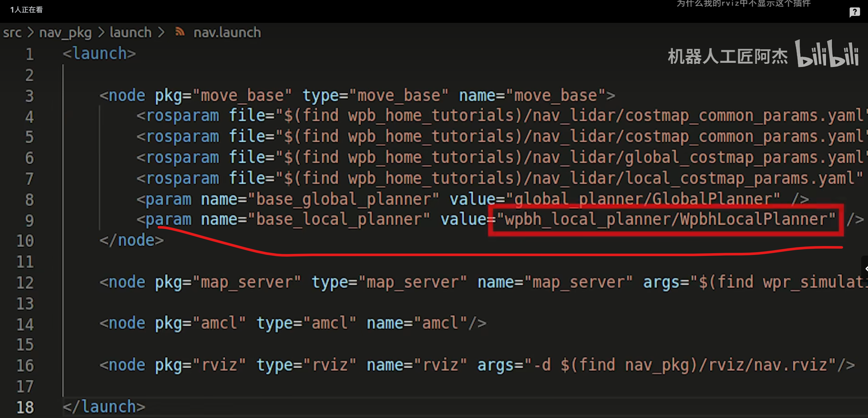This screenshot has width=868, height=418.
Task: Open the src breadcrumb folder
Action: click(12, 33)
